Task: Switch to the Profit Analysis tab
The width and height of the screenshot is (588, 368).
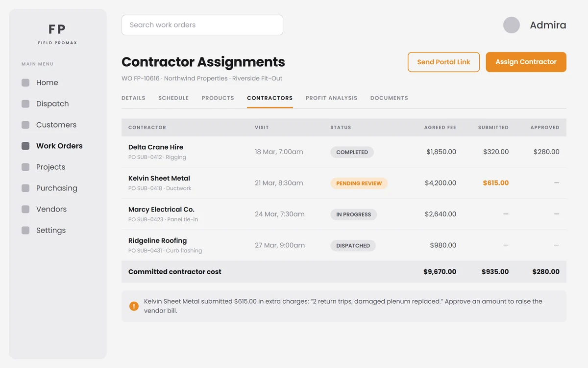Action: [x=331, y=98]
